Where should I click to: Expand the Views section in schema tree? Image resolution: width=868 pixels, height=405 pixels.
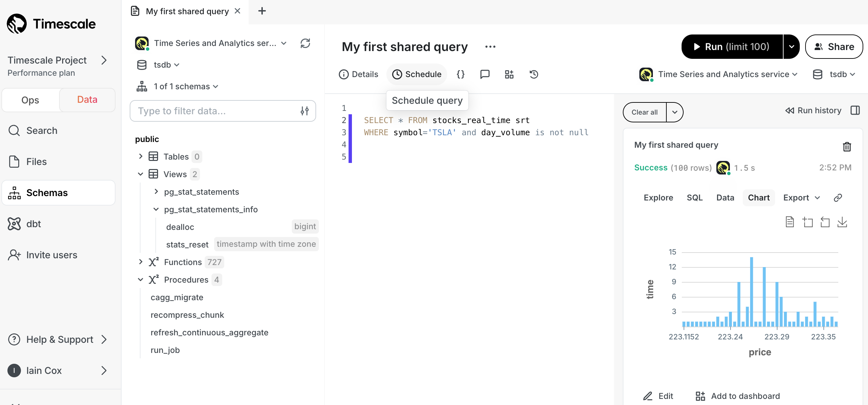click(140, 174)
